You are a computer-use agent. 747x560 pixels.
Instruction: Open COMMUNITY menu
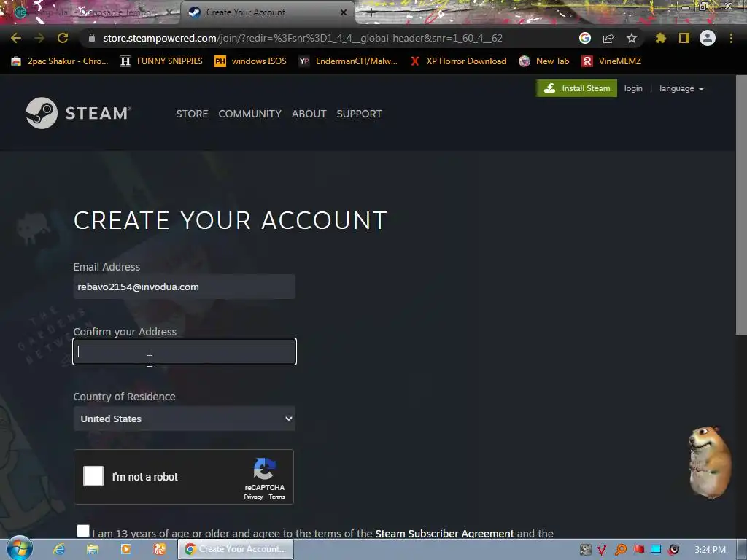point(249,114)
